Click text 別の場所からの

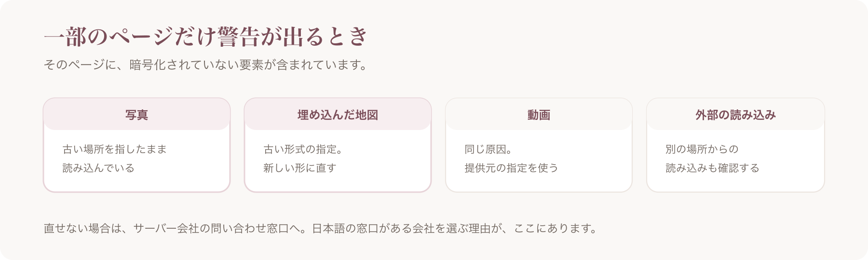[x=702, y=149]
